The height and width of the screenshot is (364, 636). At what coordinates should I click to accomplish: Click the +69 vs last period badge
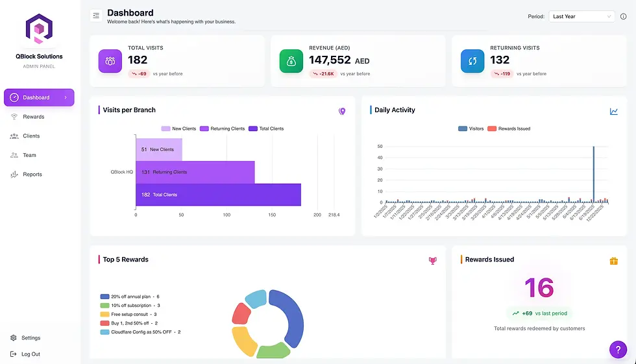[x=539, y=313]
